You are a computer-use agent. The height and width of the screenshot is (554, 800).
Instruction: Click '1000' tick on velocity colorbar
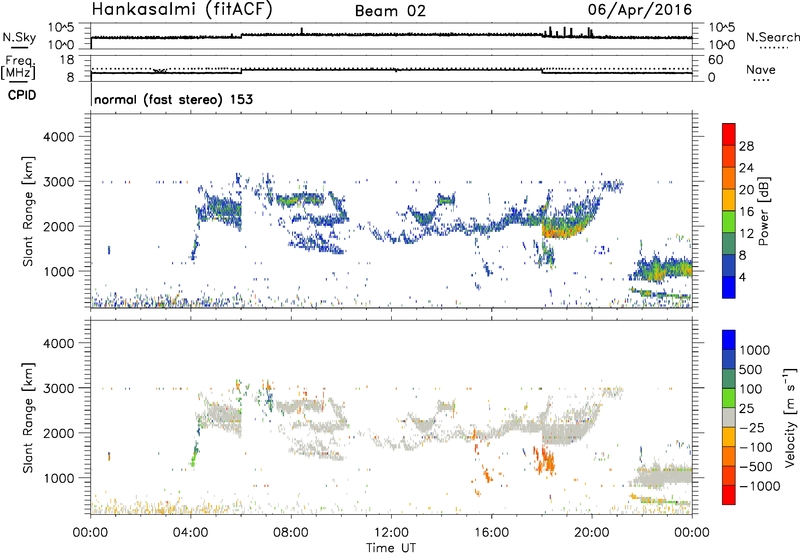click(755, 350)
